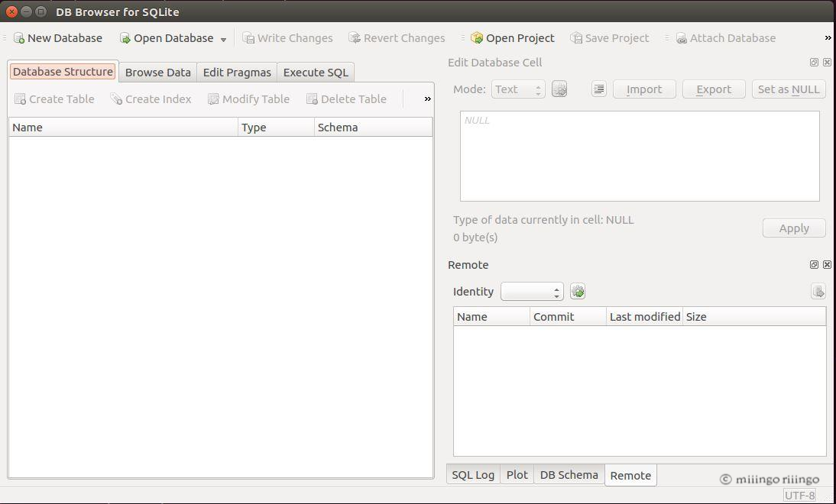Click inside the NULL cell text editor
The image size is (836, 504).
[640, 156]
